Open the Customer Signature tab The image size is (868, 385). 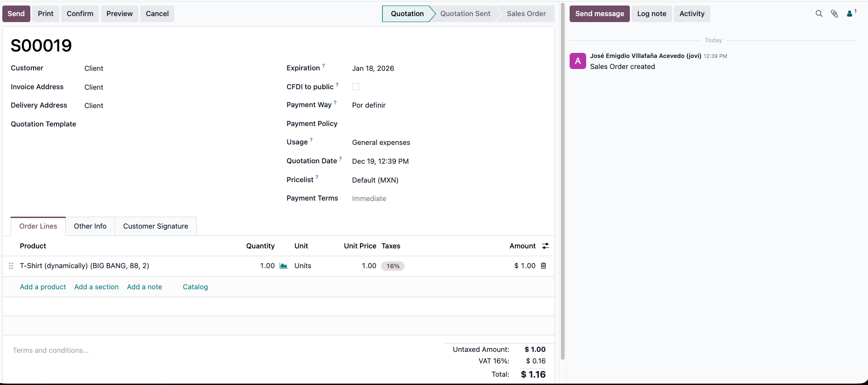155,226
